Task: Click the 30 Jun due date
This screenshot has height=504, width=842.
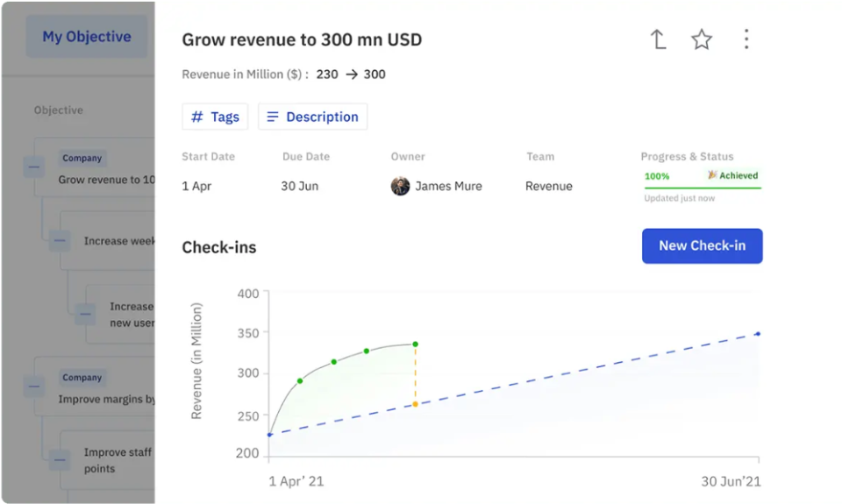Action: point(300,186)
